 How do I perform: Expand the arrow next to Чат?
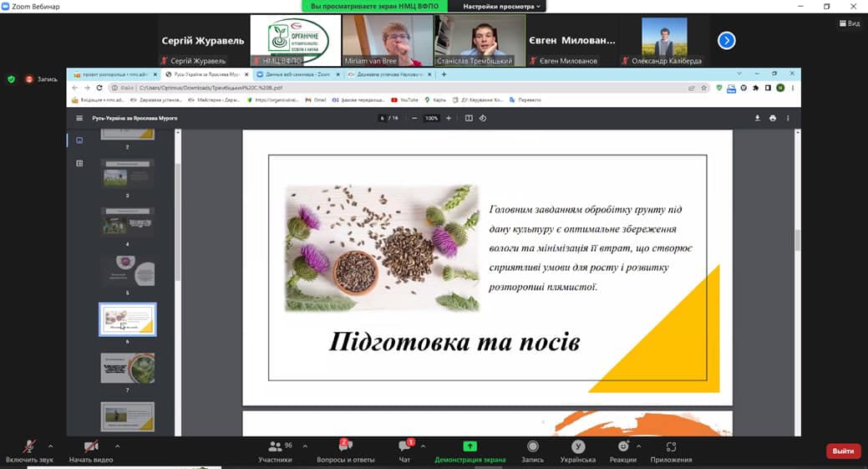(x=423, y=446)
